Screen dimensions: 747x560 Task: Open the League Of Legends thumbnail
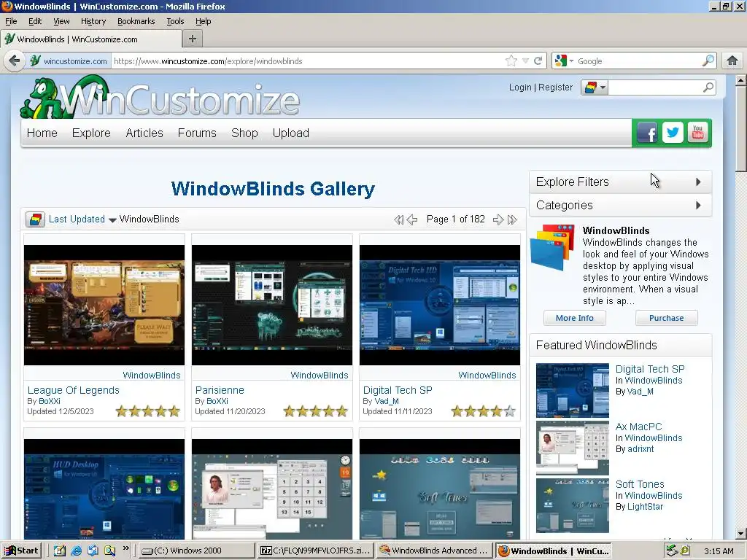[104, 306]
